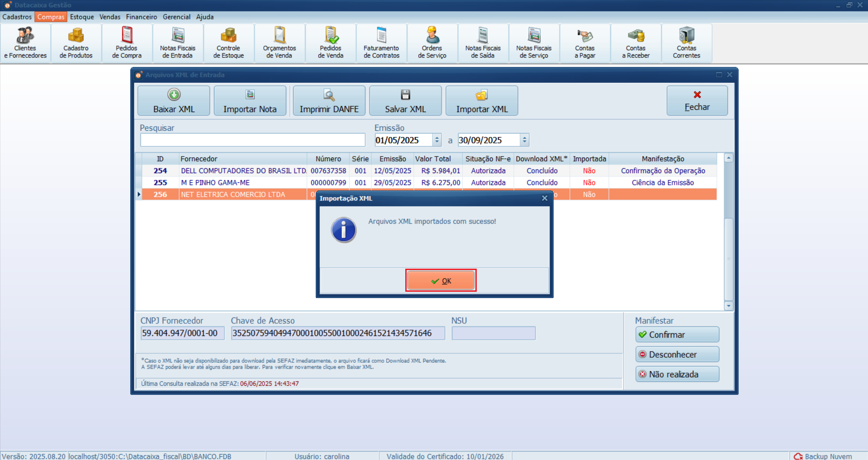Open Clientes e Fornecedores toolbar icon
Image resolution: width=868 pixels, height=460 pixels.
pos(25,43)
